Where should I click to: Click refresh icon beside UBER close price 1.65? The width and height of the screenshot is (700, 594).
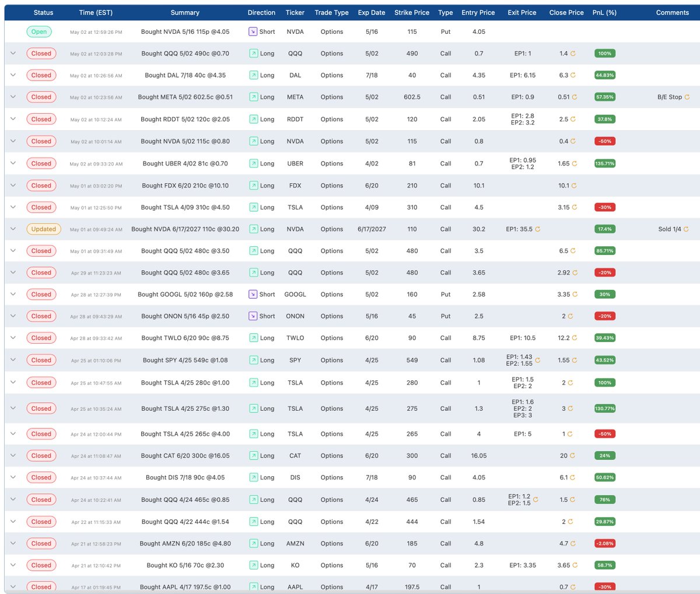tap(575, 164)
